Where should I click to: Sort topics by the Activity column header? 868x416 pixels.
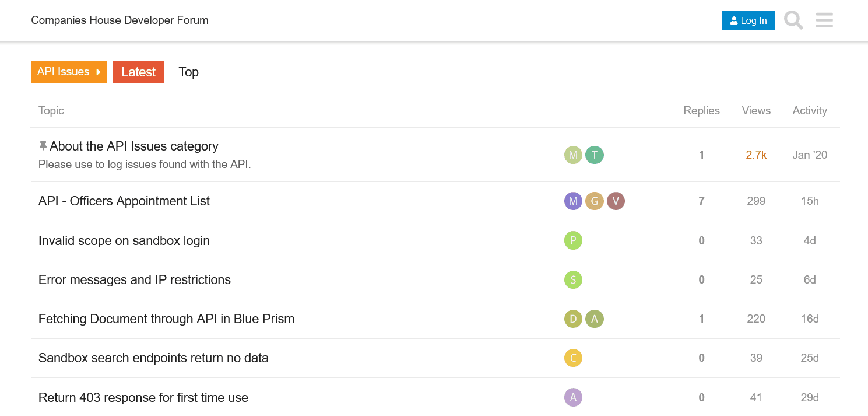810,111
